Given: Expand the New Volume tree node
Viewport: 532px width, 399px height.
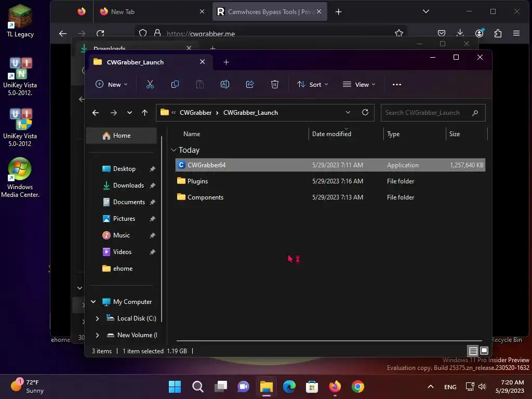Looking at the screenshot, I should click(97, 335).
